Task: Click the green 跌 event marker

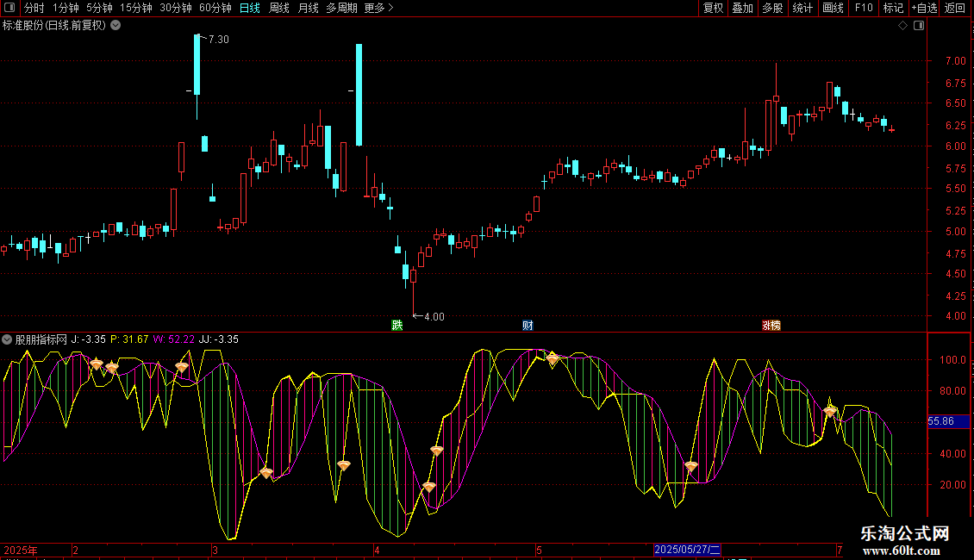Action: (397, 326)
